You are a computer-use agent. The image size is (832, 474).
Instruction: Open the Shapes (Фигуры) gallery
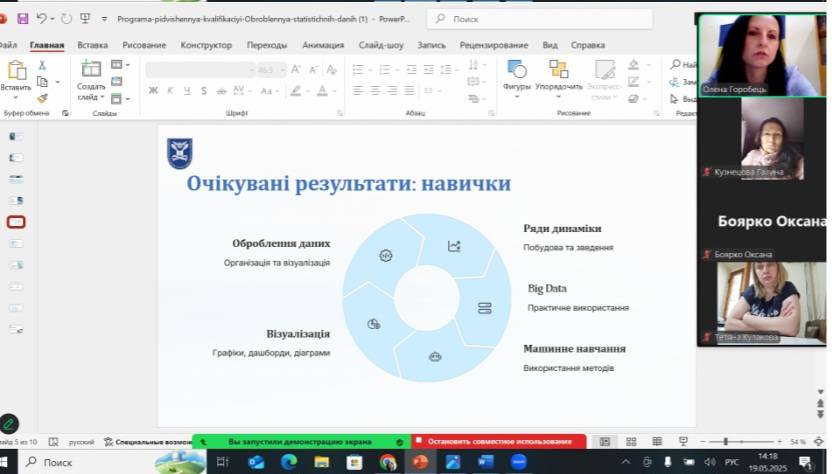(517, 70)
